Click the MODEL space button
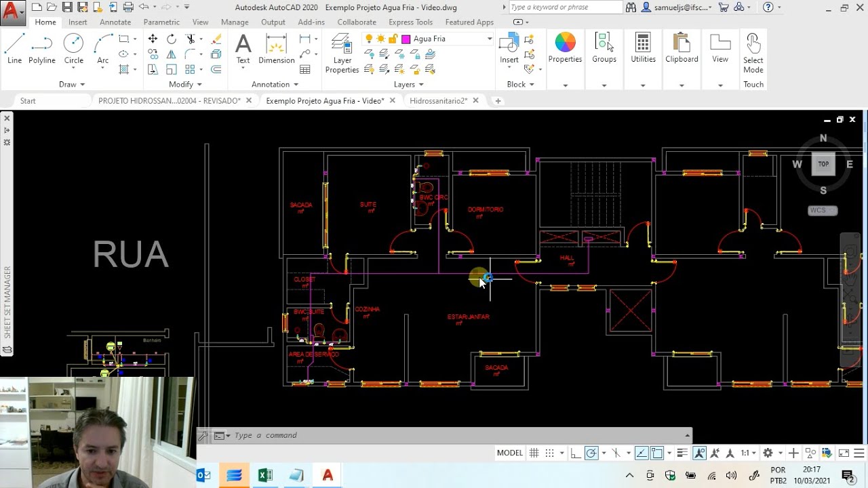The width and height of the screenshot is (868, 488). [x=510, y=453]
